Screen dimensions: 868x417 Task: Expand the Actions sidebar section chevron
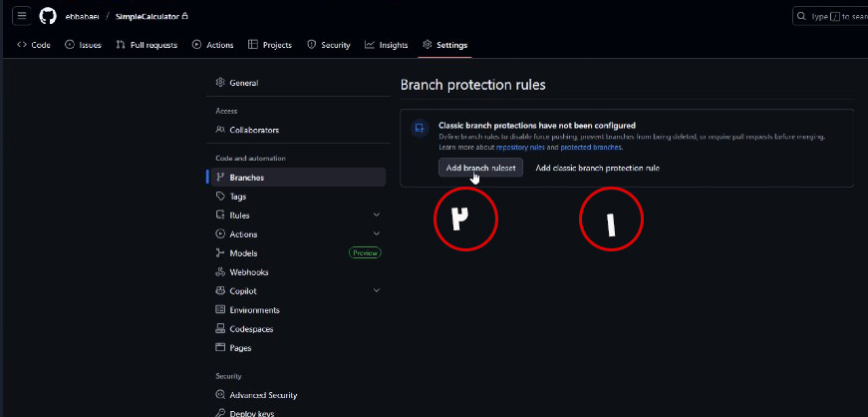pos(376,234)
